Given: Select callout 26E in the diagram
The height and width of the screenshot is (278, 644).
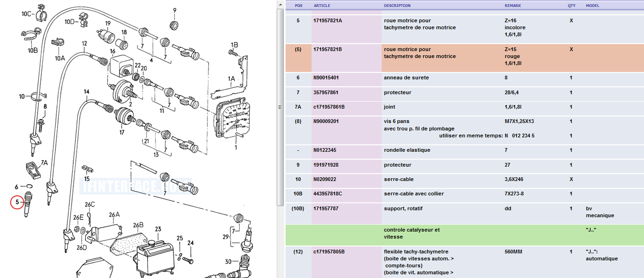Looking at the screenshot, I should (78, 217).
